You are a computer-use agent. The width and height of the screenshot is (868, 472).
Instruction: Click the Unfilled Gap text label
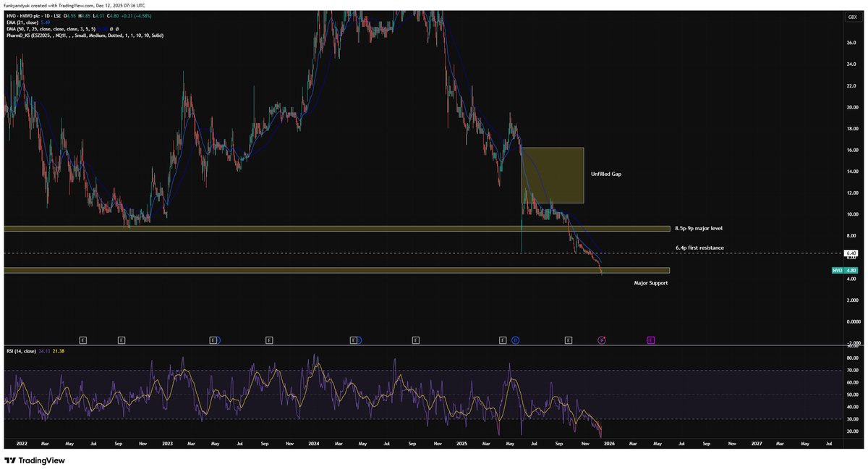[606, 174]
